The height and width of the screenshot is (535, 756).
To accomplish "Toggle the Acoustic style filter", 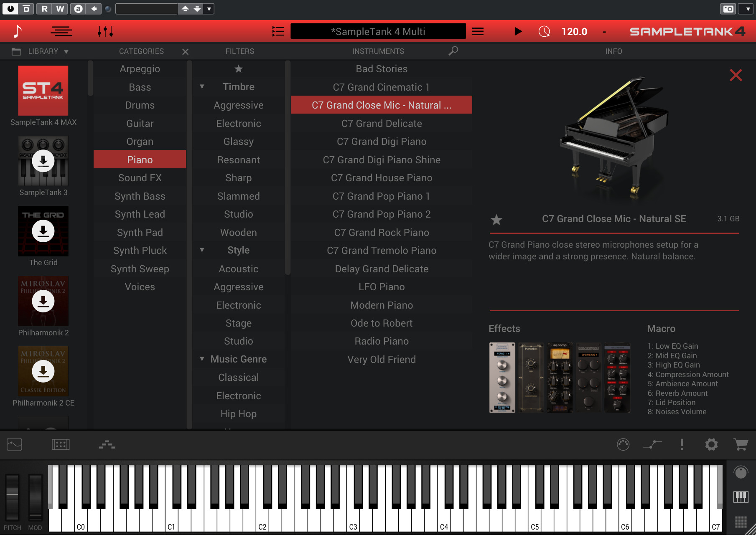I will point(239,269).
